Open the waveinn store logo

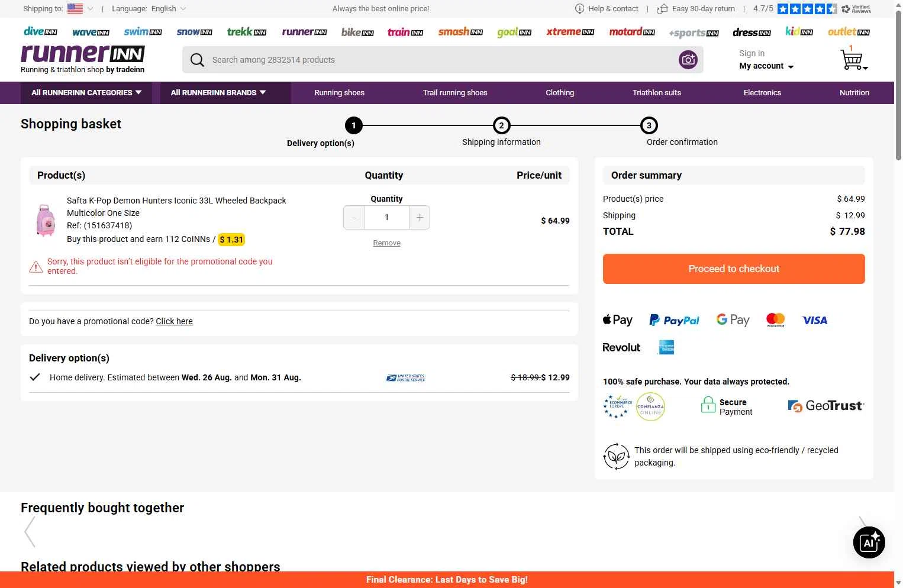tap(91, 33)
